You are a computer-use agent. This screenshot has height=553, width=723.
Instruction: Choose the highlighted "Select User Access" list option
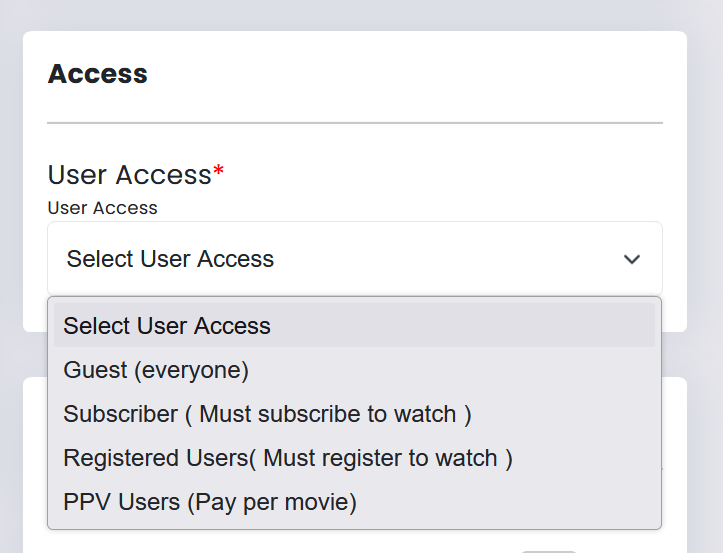pos(167,326)
